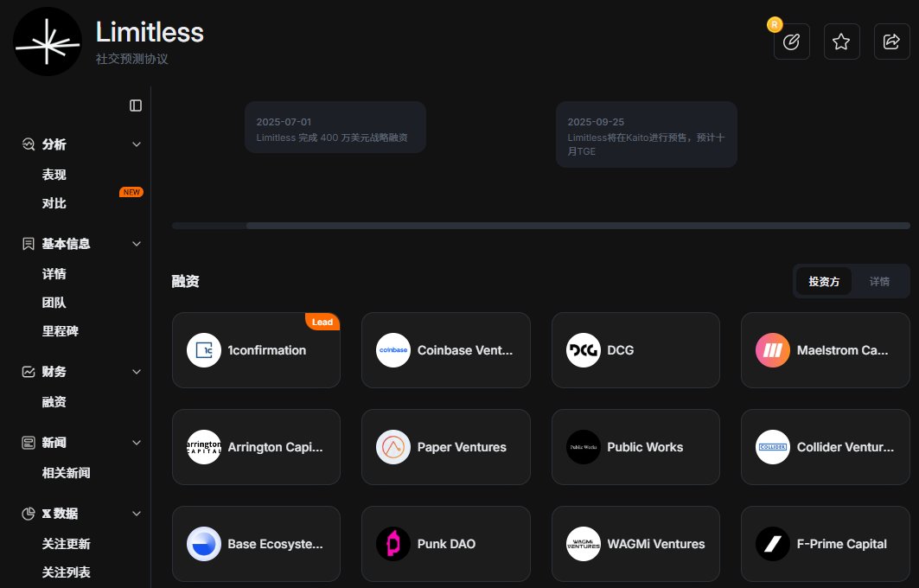
Task: Collapse the 财务 section chevron
Action: coord(137,372)
